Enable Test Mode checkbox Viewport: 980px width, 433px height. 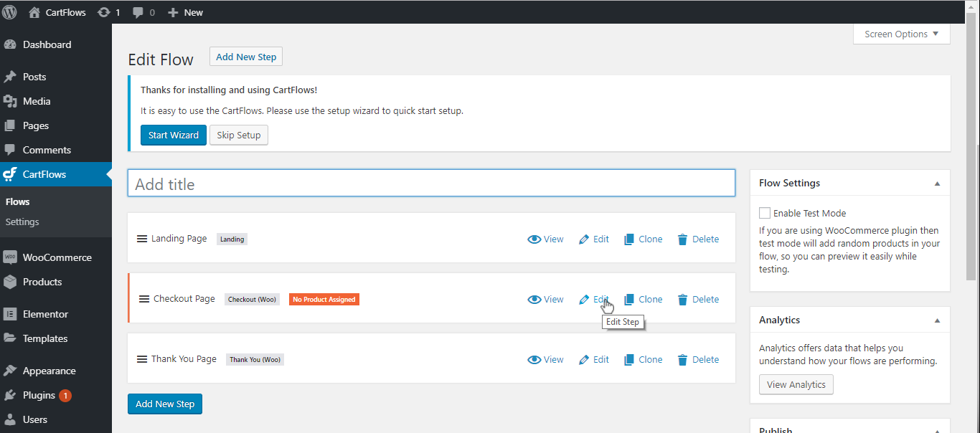tap(765, 213)
